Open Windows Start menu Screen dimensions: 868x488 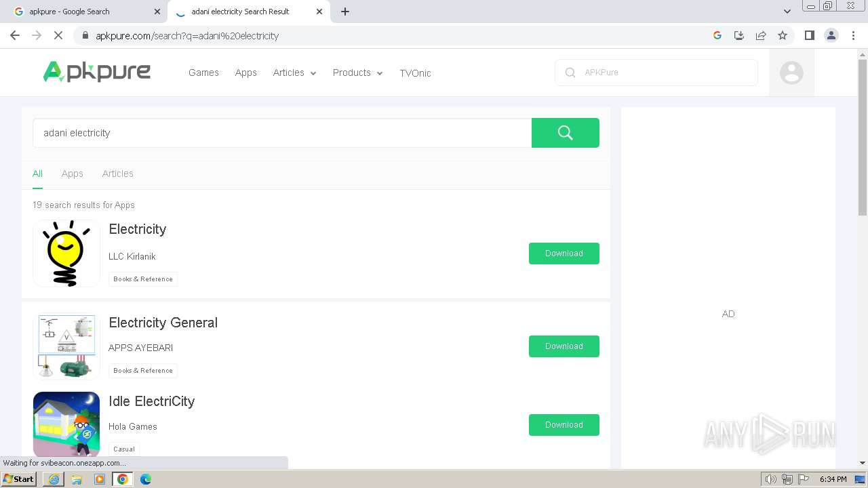point(19,479)
